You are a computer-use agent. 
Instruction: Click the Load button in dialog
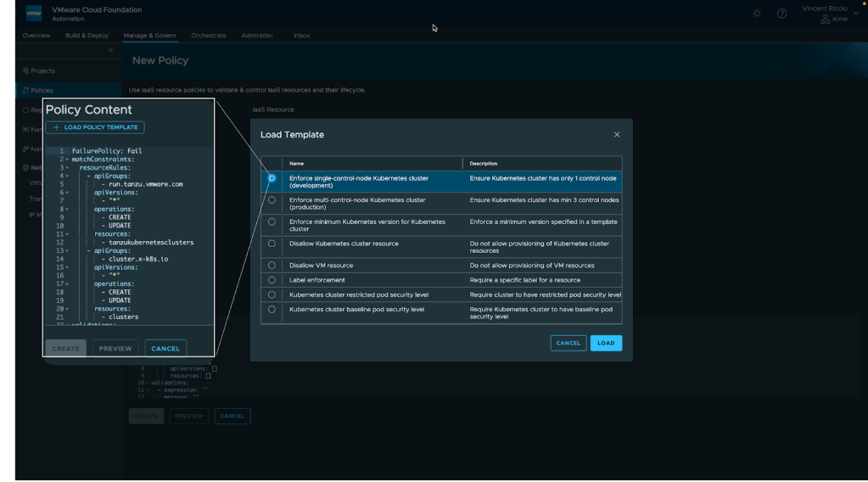pos(606,343)
